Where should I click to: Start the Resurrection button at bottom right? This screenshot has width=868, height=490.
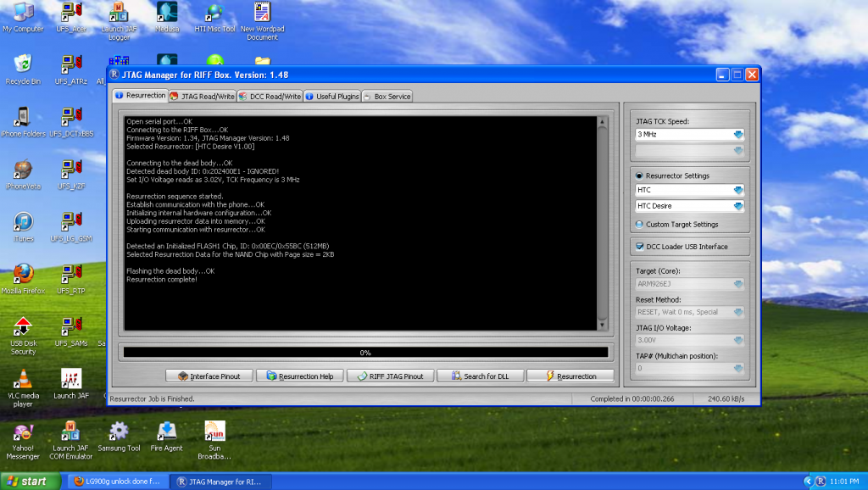point(570,376)
